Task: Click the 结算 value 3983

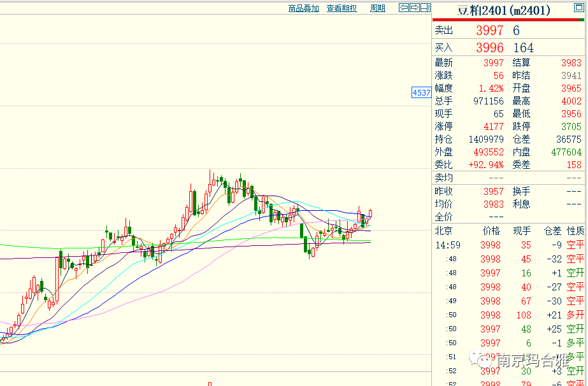Action: [x=571, y=63]
